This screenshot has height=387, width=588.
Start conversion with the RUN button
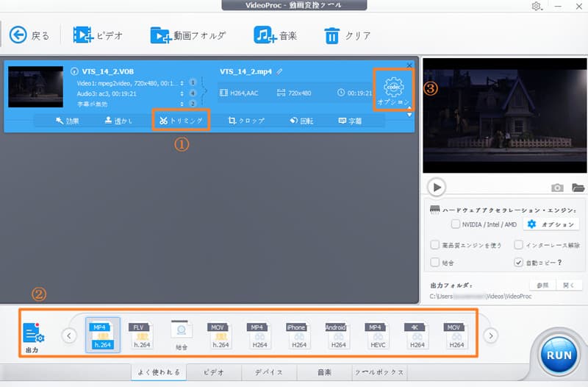559,355
